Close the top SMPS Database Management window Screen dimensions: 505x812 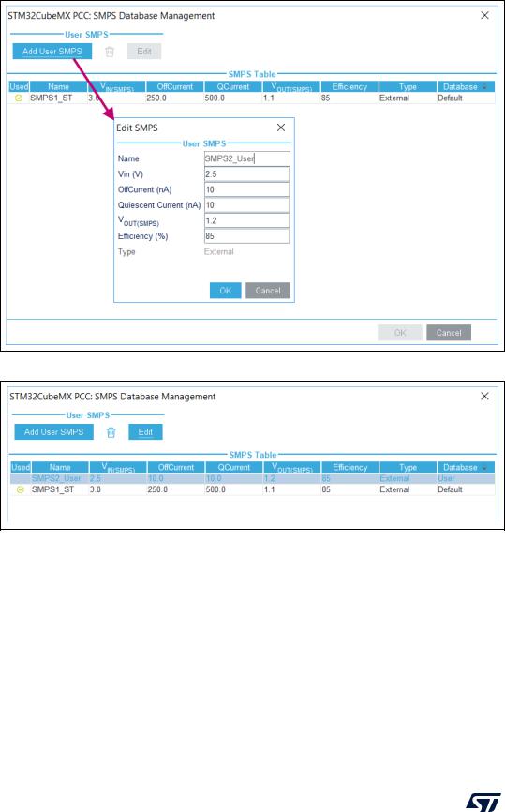pos(484,16)
